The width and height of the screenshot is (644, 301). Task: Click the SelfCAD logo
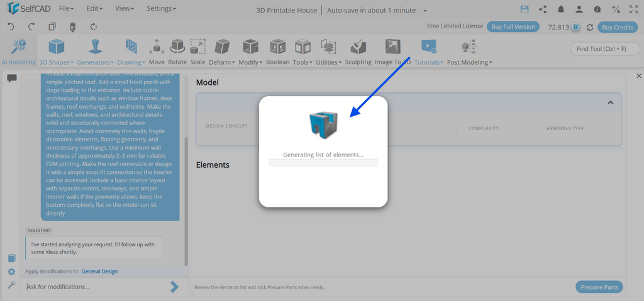click(28, 8)
